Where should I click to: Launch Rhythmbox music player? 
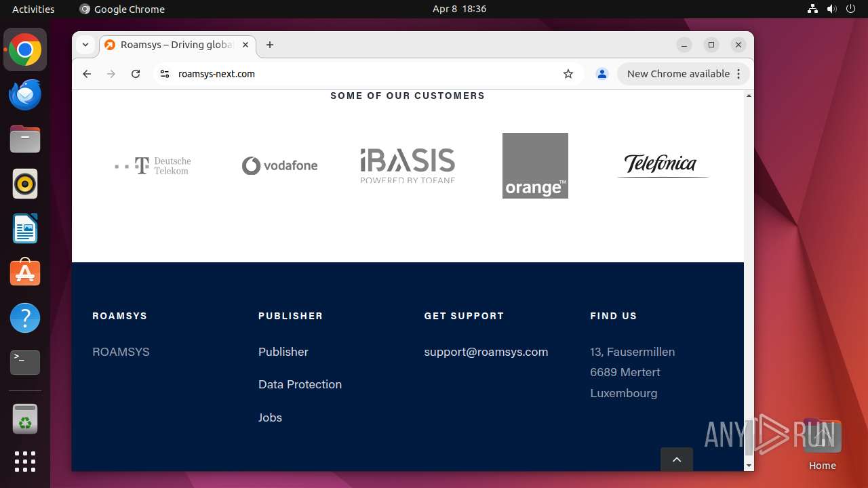[25, 184]
